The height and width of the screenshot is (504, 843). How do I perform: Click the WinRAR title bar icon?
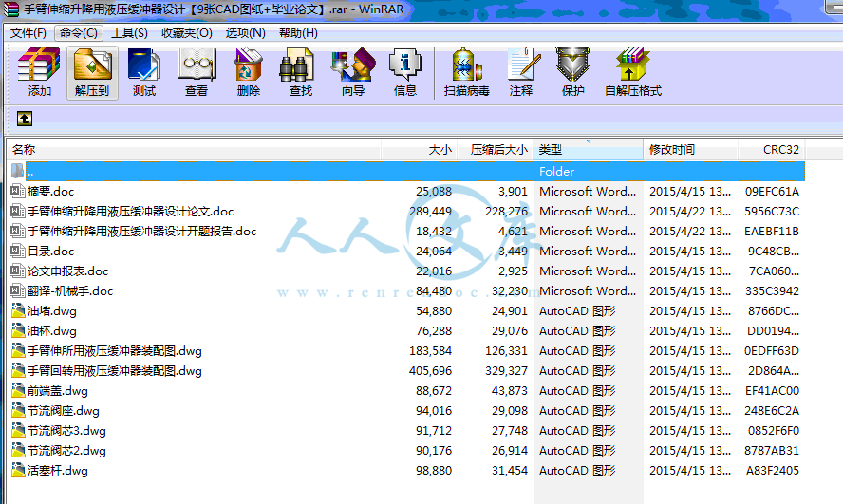10,9
